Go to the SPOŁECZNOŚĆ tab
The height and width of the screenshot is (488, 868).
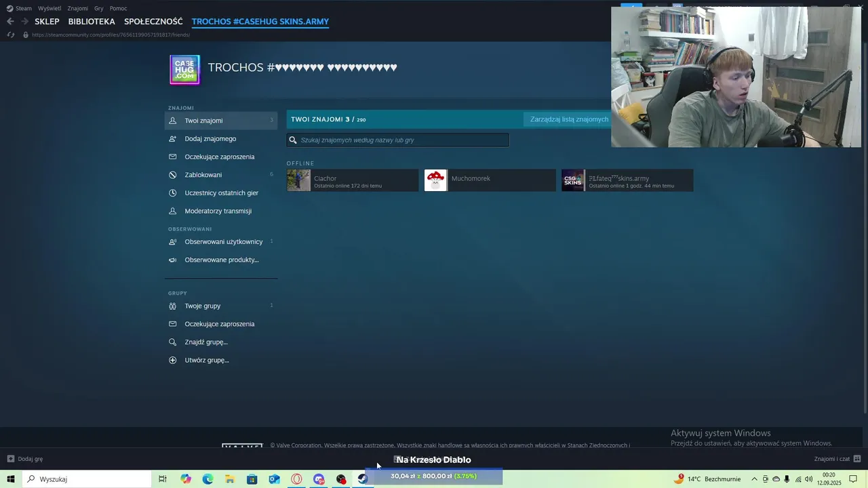pyautogui.click(x=153, y=22)
